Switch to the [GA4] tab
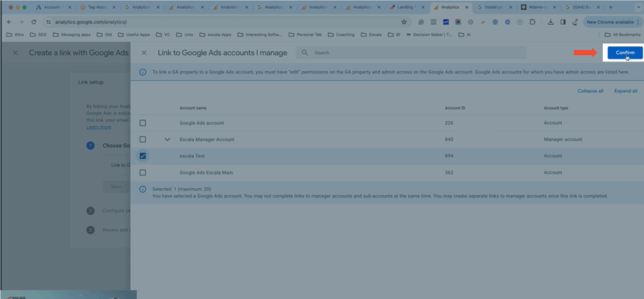The image size is (644, 299). pyautogui.click(x=582, y=7)
